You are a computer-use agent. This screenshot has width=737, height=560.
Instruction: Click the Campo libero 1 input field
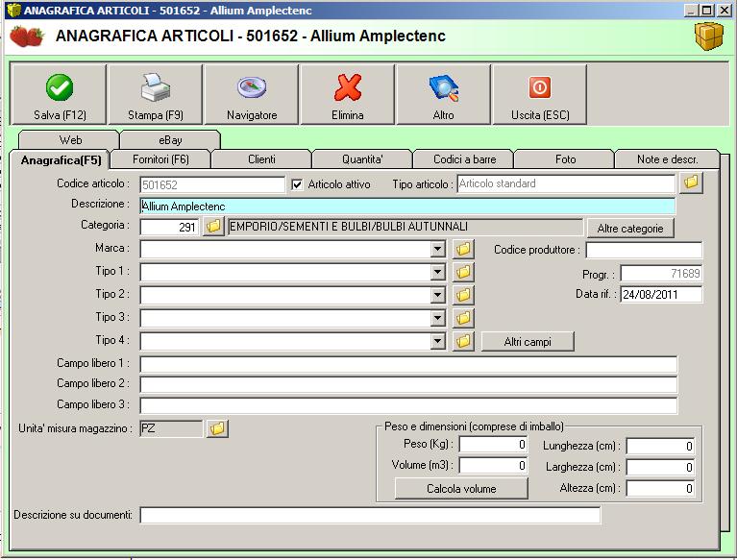(408, 364)
